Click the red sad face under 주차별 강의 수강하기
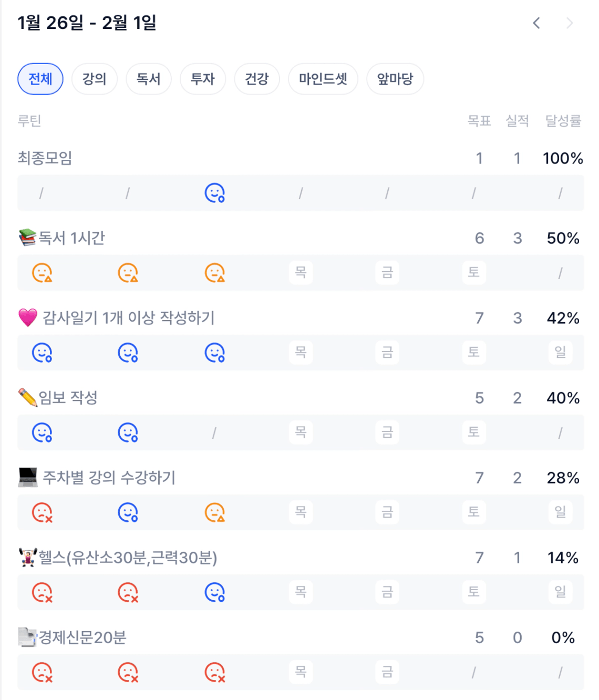This screenshot has width=599, height=700. click(42, 512)
